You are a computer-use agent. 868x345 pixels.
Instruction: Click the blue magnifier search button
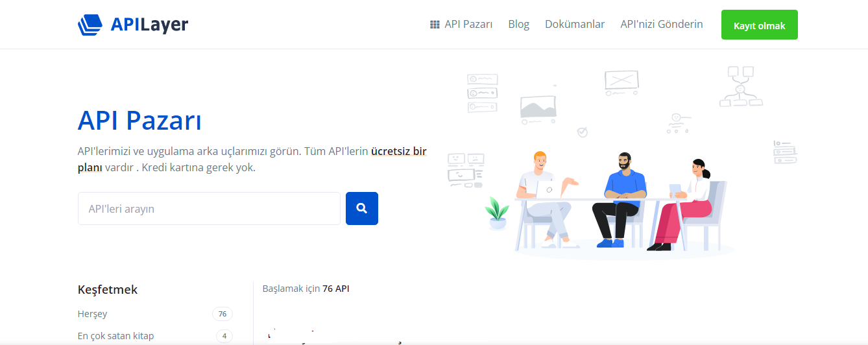click(362, 209)
